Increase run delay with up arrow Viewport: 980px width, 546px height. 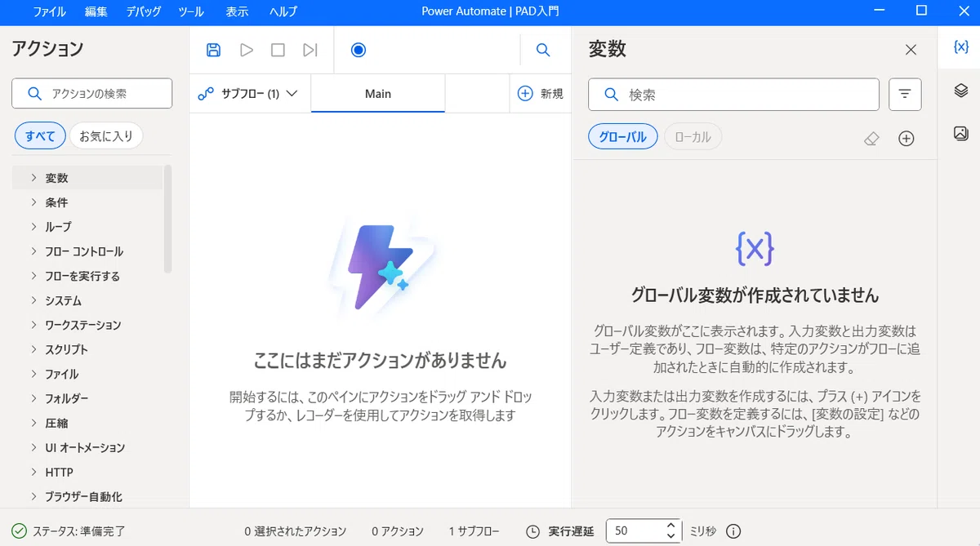tap(671, 526)
